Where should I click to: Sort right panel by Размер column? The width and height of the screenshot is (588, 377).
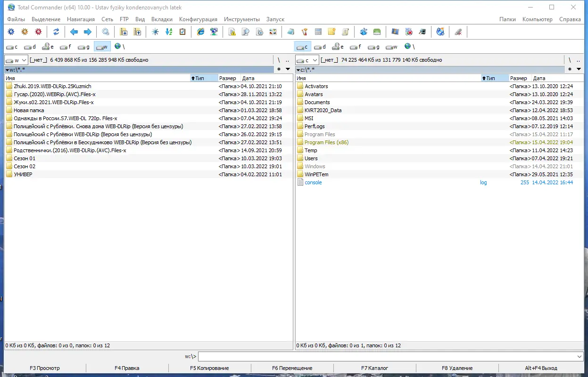pos(520,78)
